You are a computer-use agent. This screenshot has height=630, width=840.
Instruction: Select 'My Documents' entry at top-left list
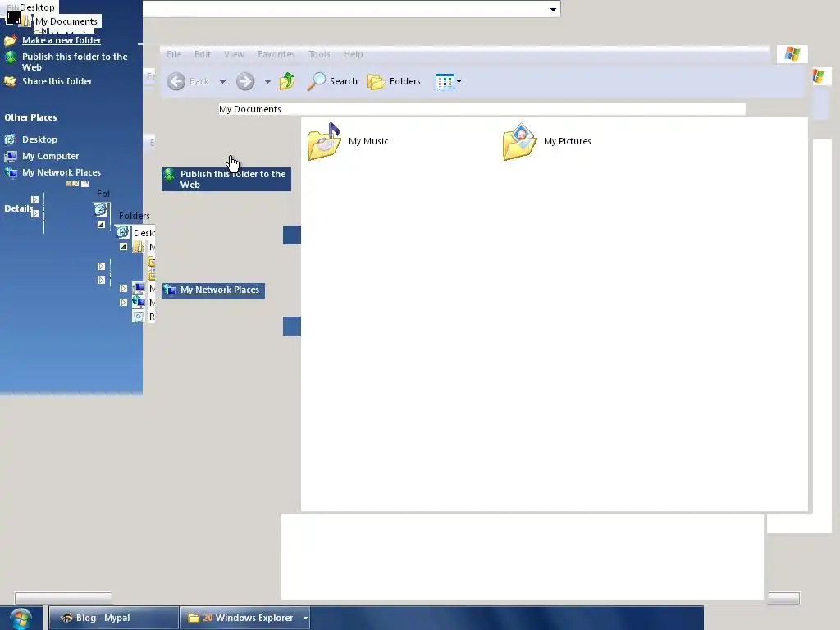66,21
